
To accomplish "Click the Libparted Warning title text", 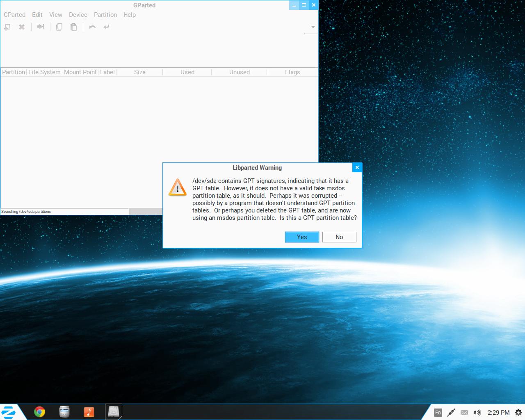I will (257, 168).
